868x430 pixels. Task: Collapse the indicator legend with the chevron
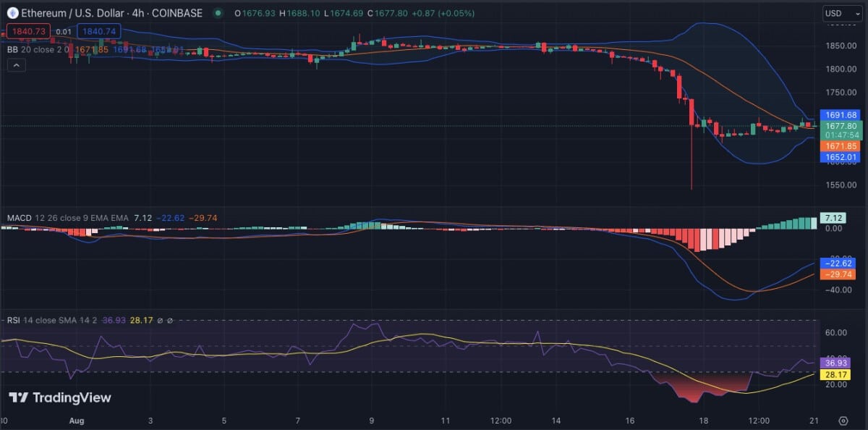click(16, 65)
